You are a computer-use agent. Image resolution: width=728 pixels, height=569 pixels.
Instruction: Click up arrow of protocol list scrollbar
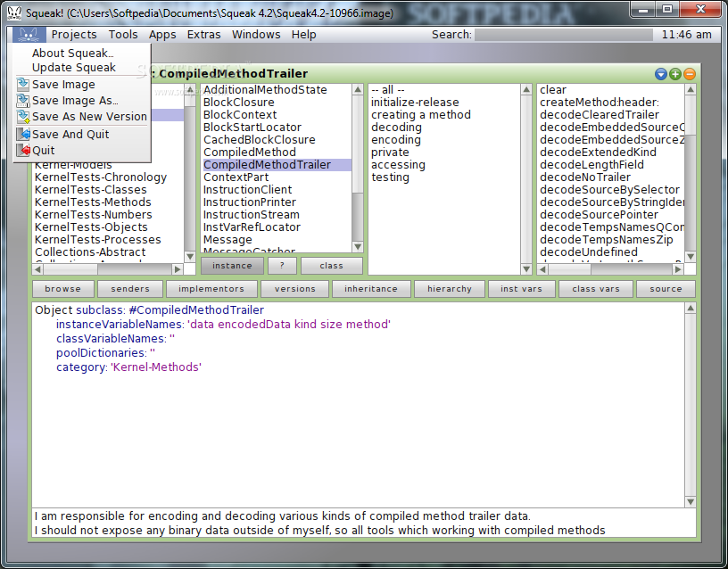pos(526,89)
